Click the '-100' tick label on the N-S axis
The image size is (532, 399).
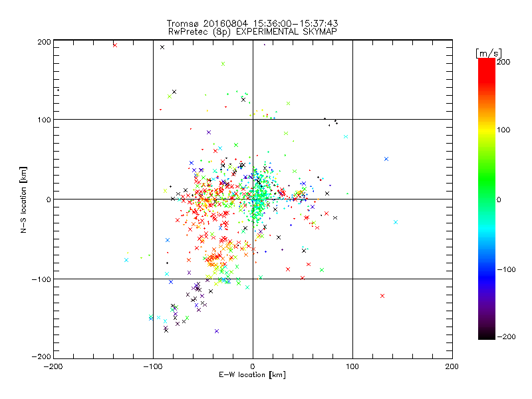tap(42, 279)
